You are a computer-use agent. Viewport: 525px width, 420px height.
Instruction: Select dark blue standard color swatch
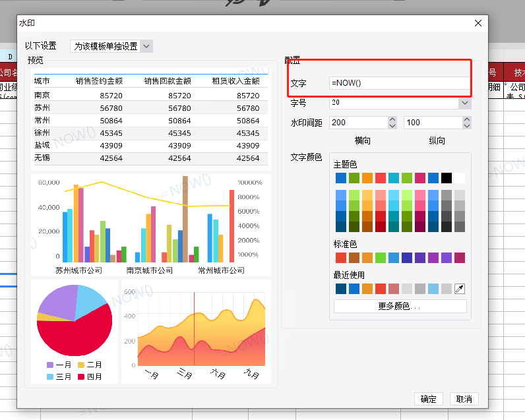click(407, 258)
